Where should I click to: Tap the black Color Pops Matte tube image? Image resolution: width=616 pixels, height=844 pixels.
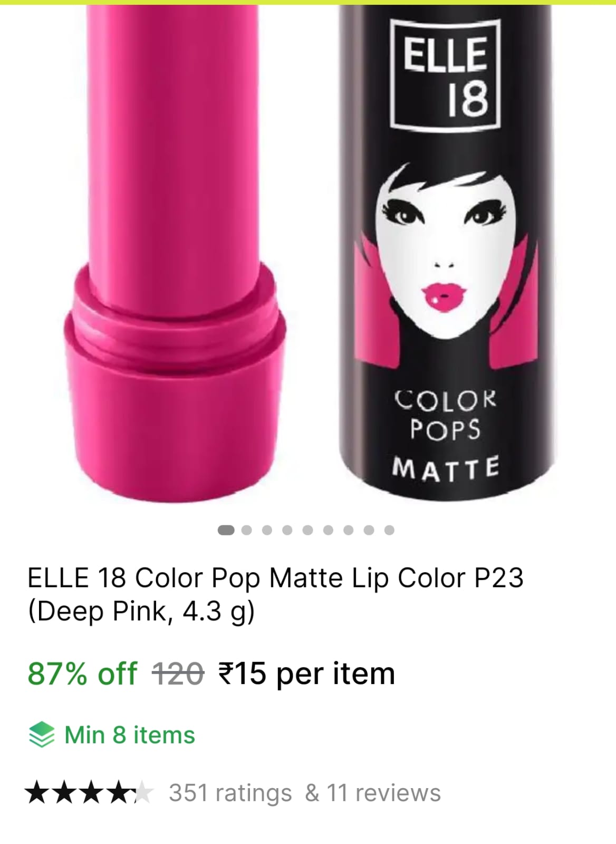tap(446, 252)
